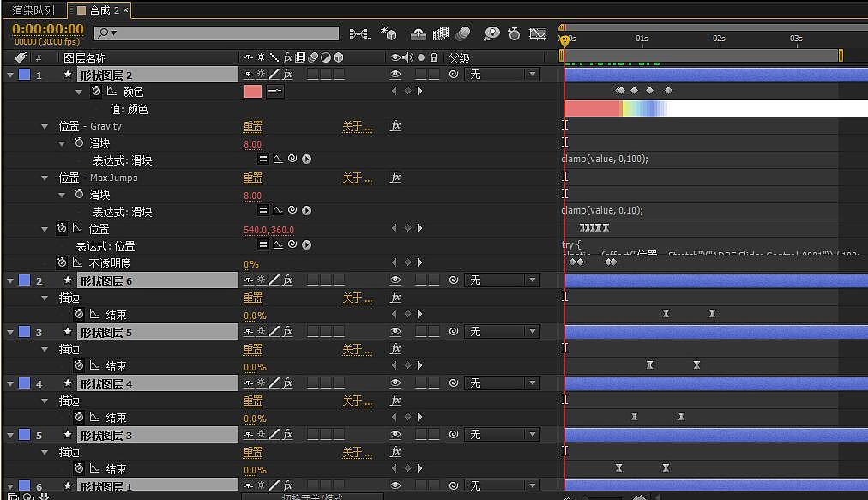Viewport: 868px width, 500px height.
Task: Hide 形状图层 2 with the eye toggle
Action: pyautogui.click(x=395, y=75)
